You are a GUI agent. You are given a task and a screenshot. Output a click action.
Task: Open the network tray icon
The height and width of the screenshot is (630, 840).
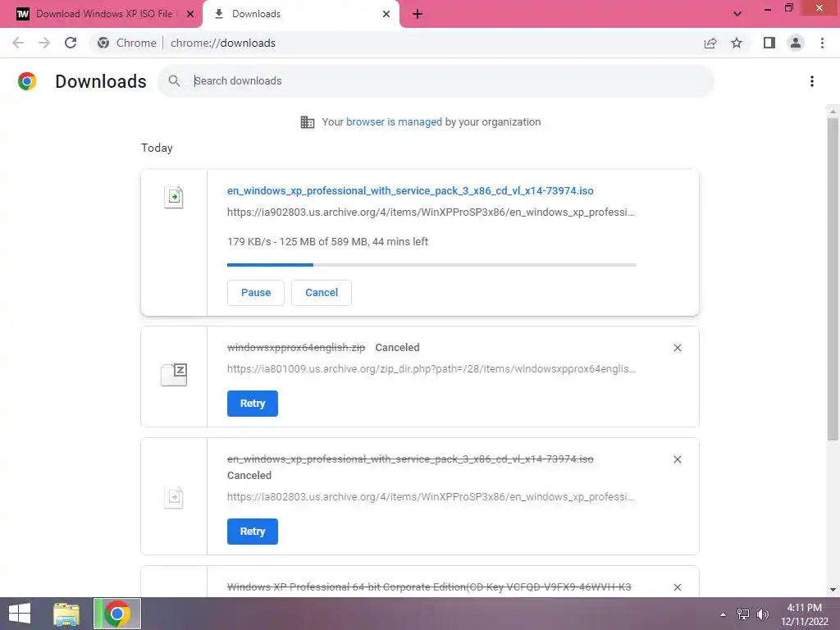click(743, 614)
